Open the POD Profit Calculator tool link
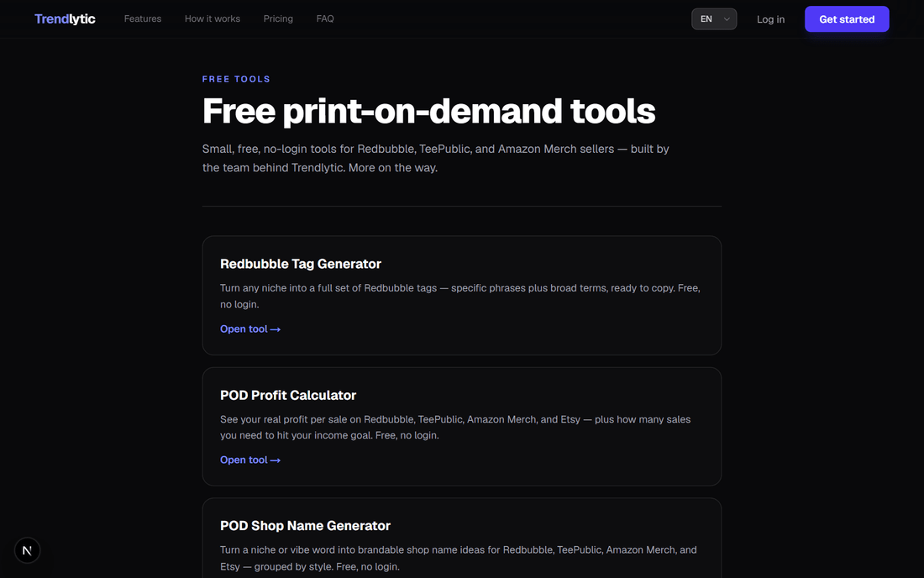Viewport: 924px width, 578px height. [250, 460]
